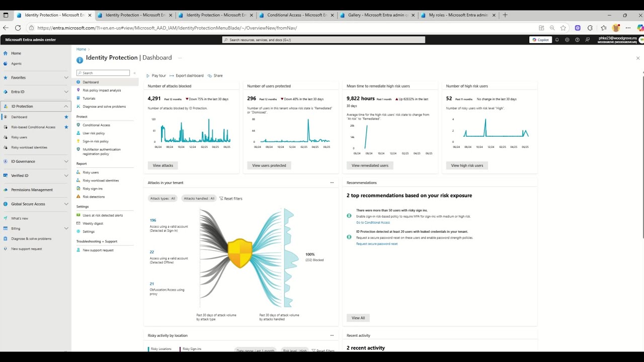Viewport: 644px width, 362px height.
Task: Click Share in the dashboard toolbar
Action: (x=215, y=76)
